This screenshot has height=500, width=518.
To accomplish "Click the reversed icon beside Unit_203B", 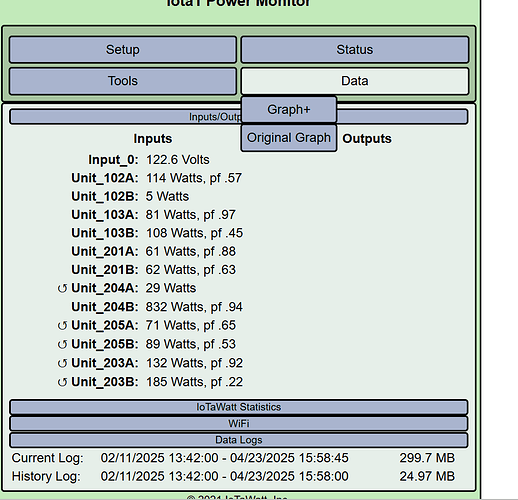I will click(62, 382).
